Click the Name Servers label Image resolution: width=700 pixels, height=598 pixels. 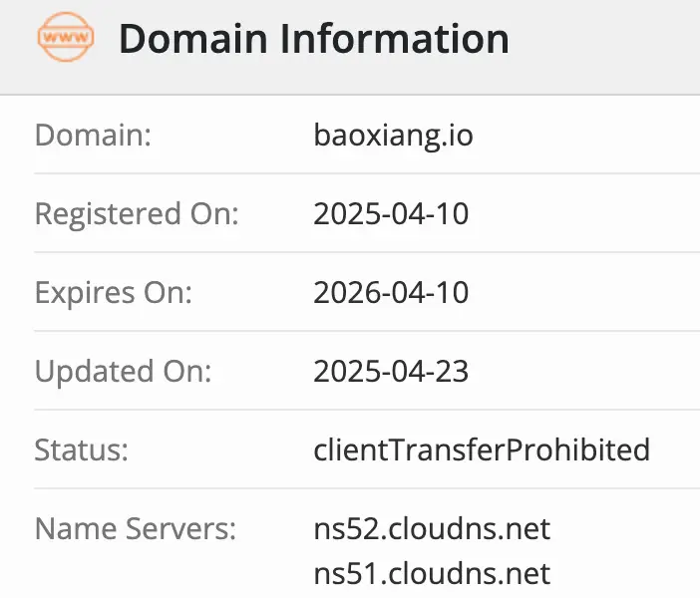point(136,528)
